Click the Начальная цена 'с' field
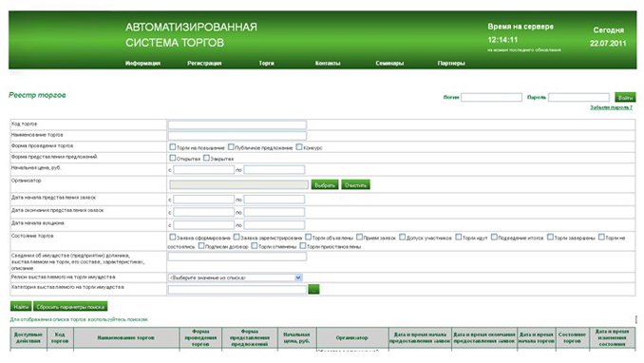Screen dimensions: 644x363 [203, 170]
